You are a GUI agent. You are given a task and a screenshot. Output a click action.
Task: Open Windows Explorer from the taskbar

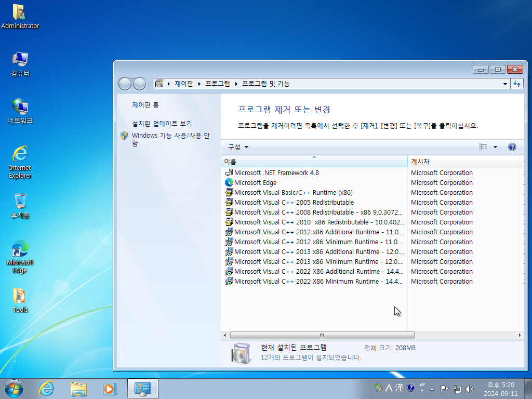click(78, 389)
